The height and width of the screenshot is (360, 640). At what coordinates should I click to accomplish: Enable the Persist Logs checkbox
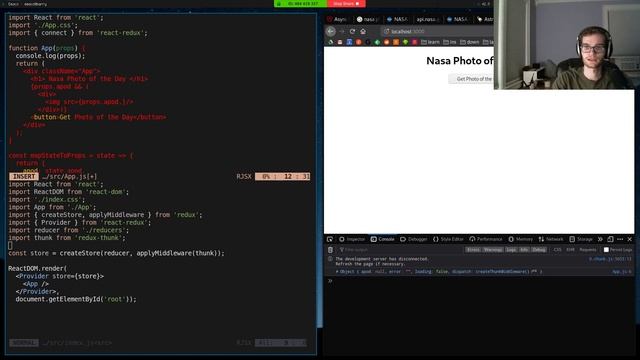click(x=606, y=250)
